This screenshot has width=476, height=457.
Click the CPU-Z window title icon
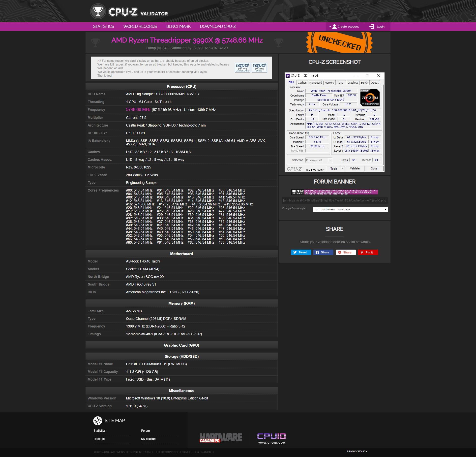288,76
